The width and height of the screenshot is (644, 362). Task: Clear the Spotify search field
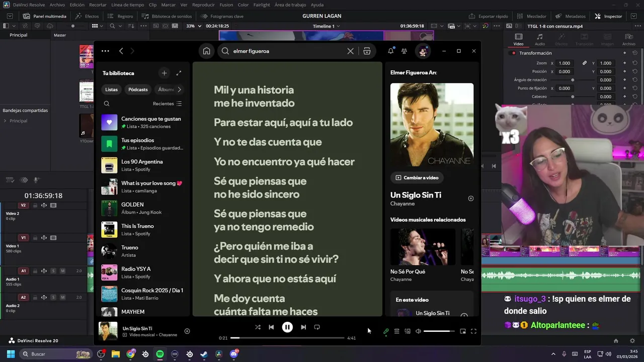point(351,51)
